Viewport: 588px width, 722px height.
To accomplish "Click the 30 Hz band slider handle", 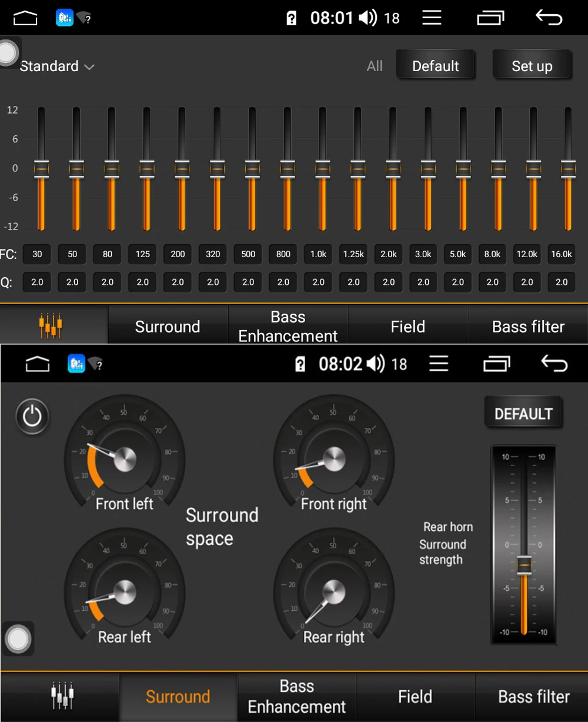I will click(41, 169).
